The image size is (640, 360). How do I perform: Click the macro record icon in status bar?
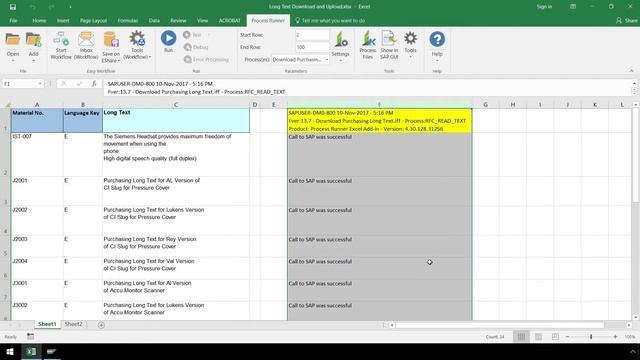[31, 336]
